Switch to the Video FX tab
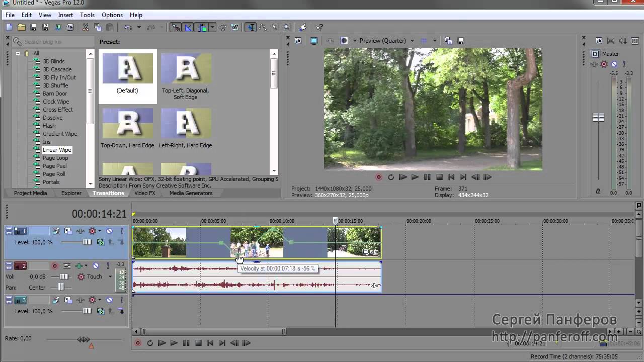The image size is (644, 362). [145, 193]
